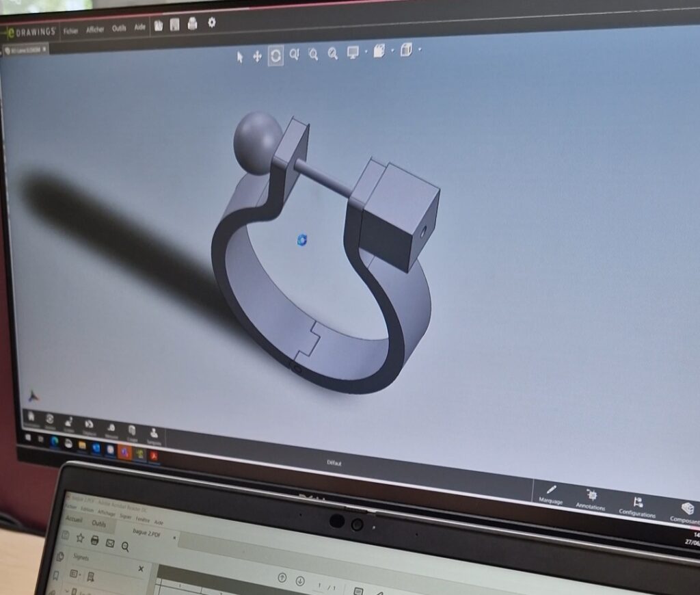
Task: Open the Edition menu in Acrobat
Action: tap(87, 510)
